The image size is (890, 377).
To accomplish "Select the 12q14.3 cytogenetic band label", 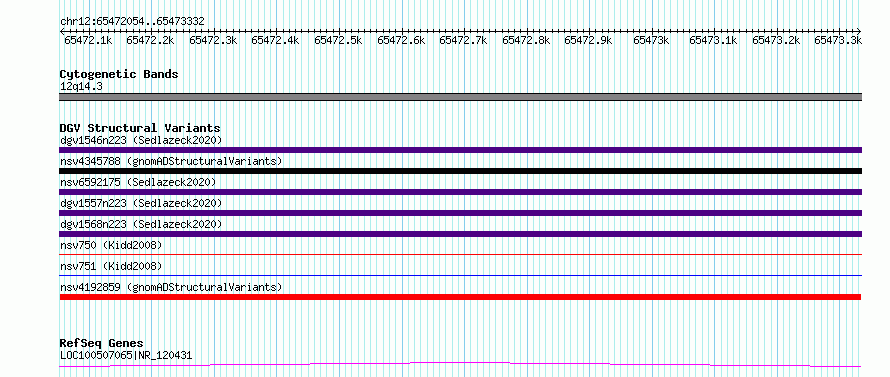I will click(81, 87).
